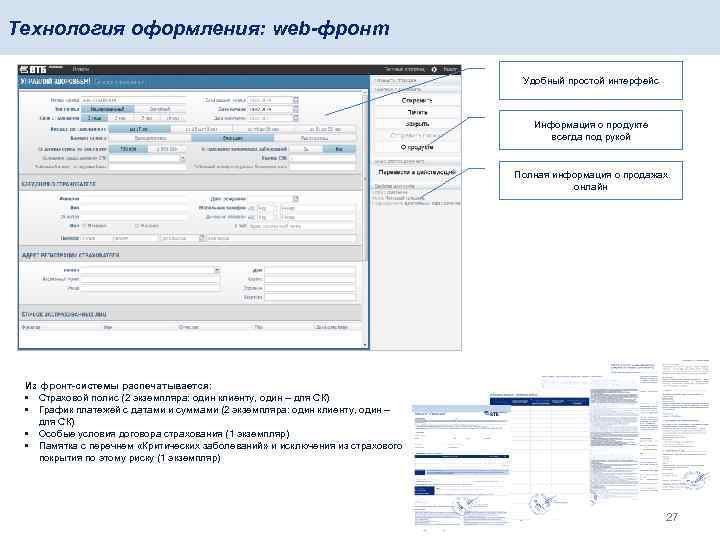Image resolution: width=720 pixels, height=540 pixels.
Task: Click 'Удобный простой интерфейс' callout text
Action: click(x=591, y=81)
